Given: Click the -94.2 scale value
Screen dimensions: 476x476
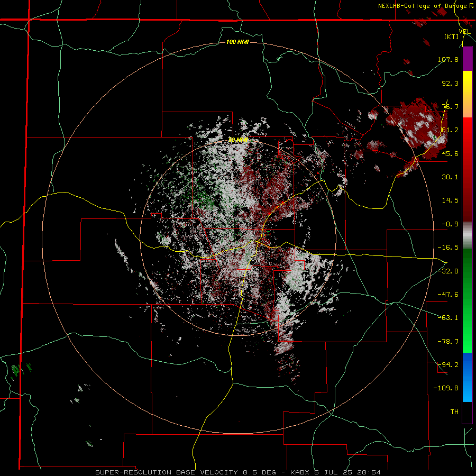Looking at the screenshot, I should coord(448,365).
